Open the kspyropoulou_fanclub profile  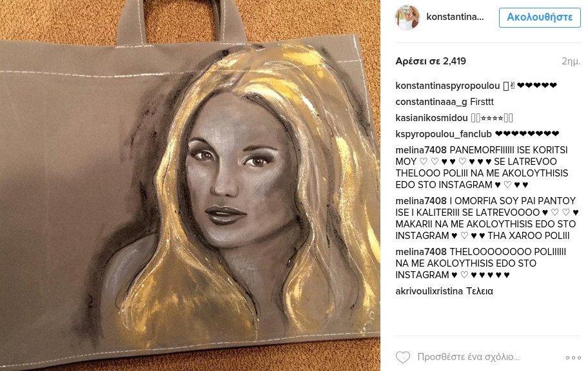click(443, 134)
